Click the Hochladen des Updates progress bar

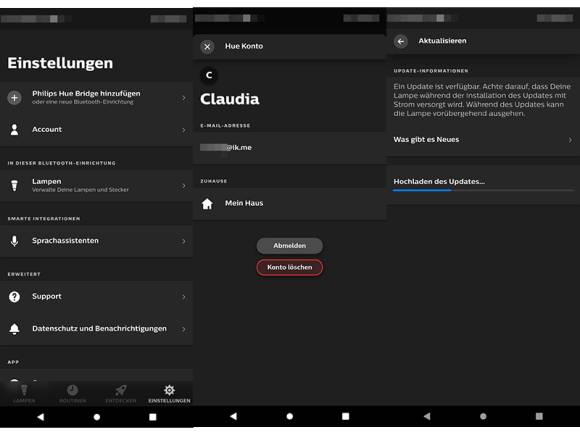[x=483, y=190]
